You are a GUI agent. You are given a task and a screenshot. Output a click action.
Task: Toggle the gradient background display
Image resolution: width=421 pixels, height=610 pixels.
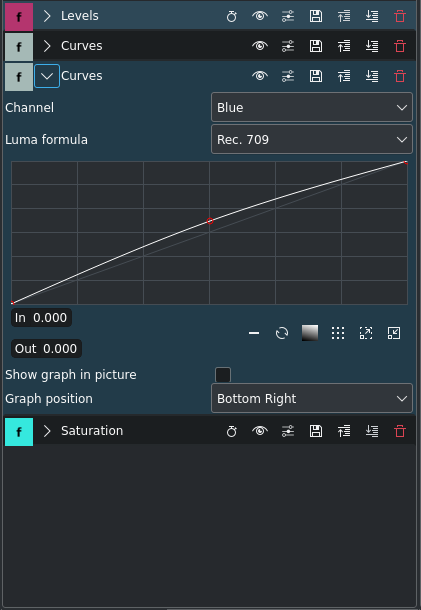(x=310, y=333)
